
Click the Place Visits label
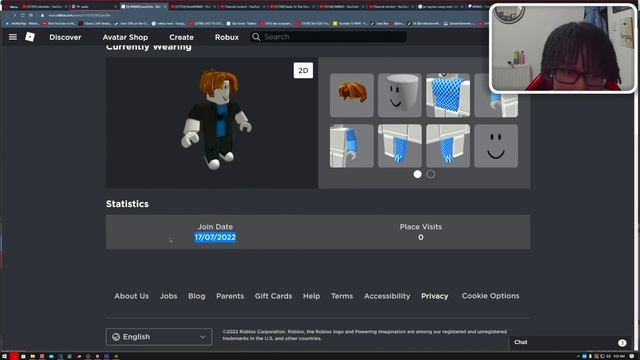tap(420, 227)
